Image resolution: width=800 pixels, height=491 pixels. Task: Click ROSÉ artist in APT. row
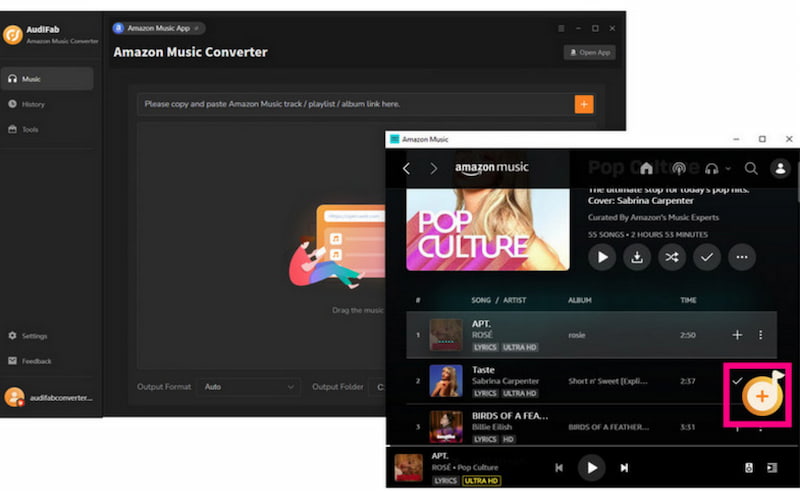click(x=482, y=335)
